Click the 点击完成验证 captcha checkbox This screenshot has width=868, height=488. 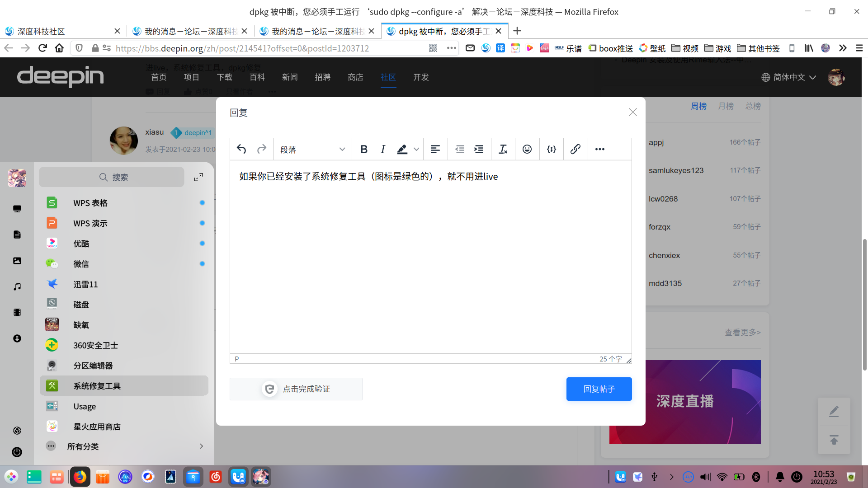pyautogui.click(x=296, y=389)
